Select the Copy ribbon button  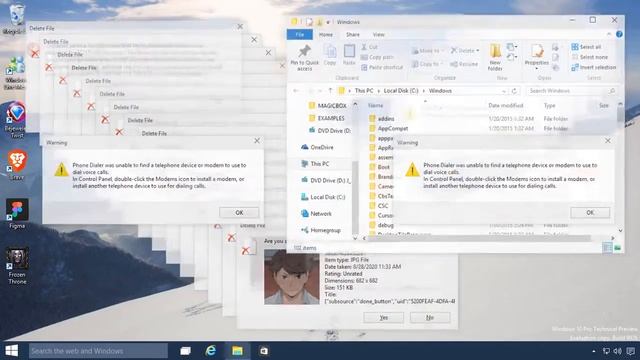330,55
